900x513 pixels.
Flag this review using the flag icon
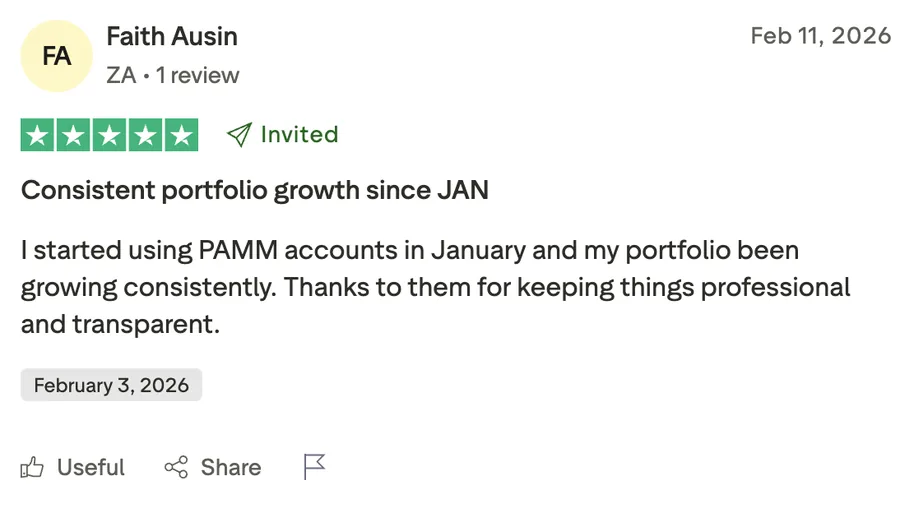coord(315,467)
